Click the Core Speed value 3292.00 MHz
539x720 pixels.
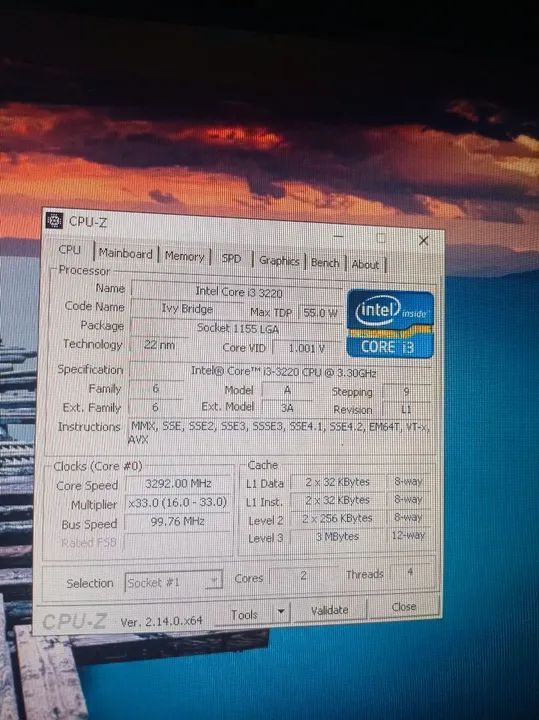click(178, 483)
